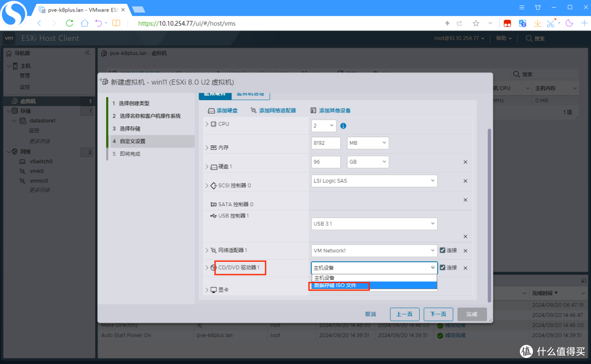
Task: Click the ESXi search magnifier icon
Action: click(529, 38)
